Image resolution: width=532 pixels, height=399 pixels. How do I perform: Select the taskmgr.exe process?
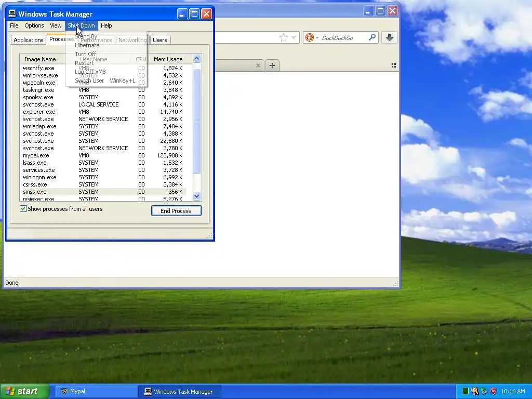[103, 90]
